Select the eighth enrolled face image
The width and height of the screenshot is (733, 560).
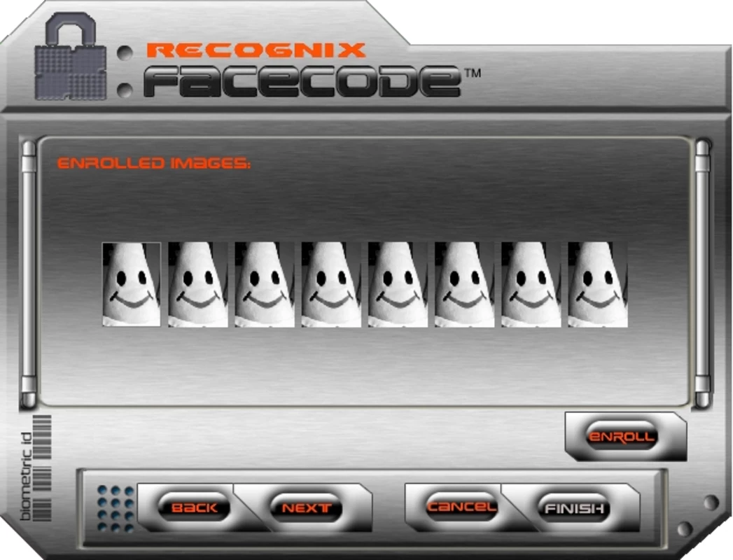coord(598,284)
